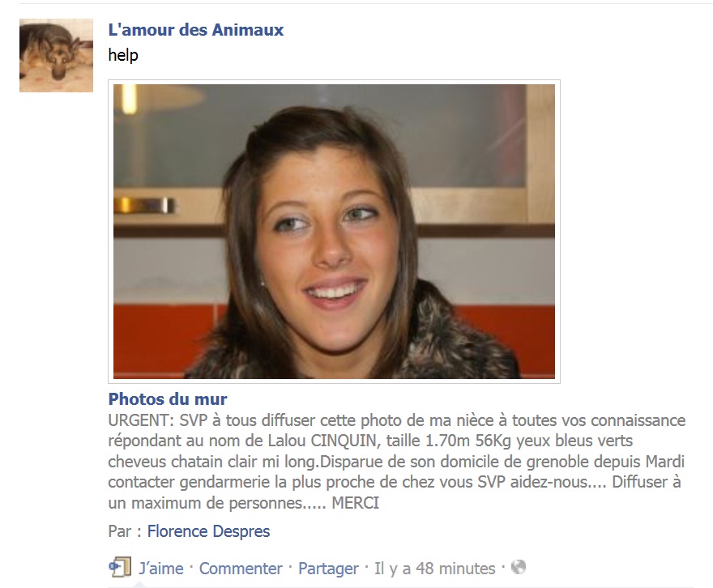The height and width of the screenshot is (588, 713).
Task: Click the word MERCI ending the description
Action: pos(356,503)
